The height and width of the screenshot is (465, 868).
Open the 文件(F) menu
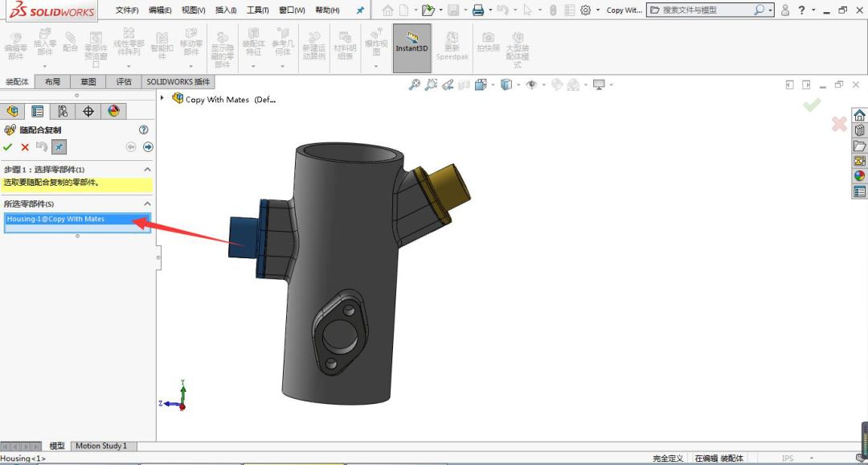tap(127, 10)
